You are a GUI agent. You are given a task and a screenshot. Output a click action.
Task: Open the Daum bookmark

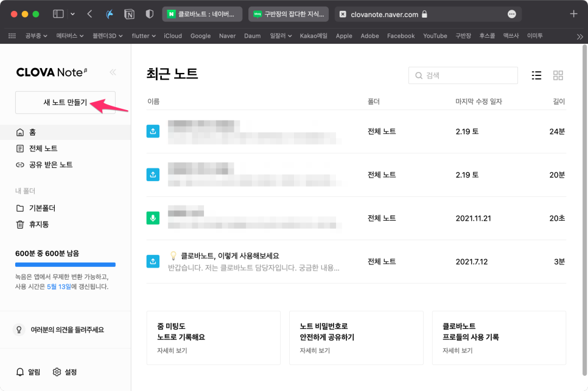[253, 36]
